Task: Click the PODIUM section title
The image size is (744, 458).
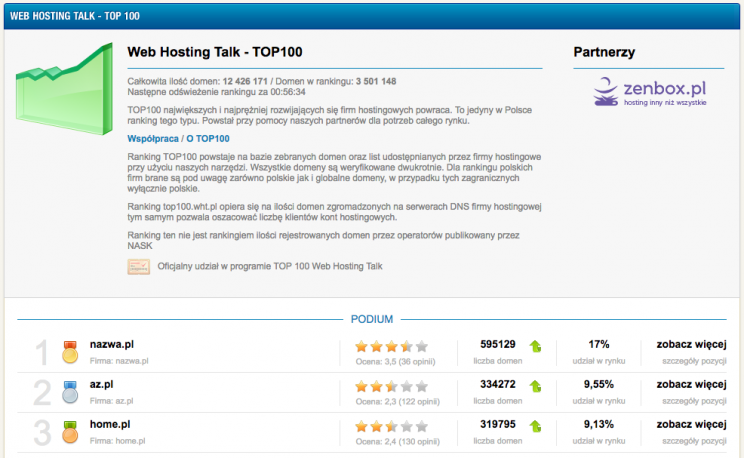Action: click(372, 319)
